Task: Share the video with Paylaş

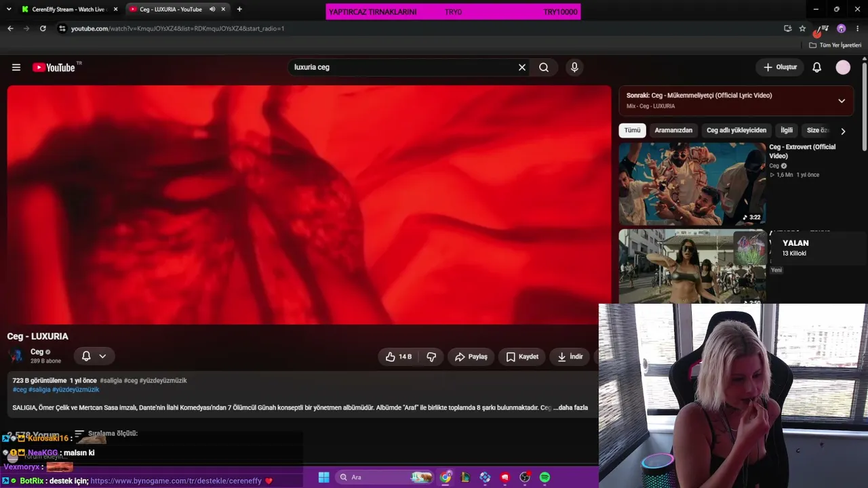Action: tap(471, 357)
